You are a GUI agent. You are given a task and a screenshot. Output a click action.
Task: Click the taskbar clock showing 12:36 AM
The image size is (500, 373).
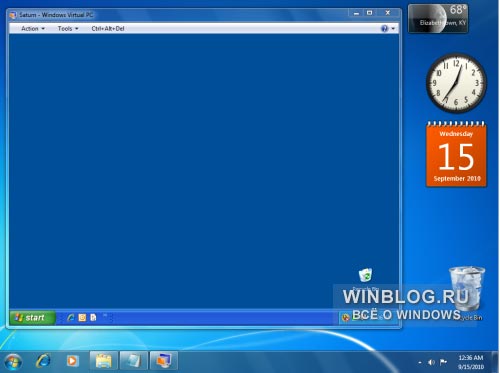pyautogui.click(x=471, y=362)
